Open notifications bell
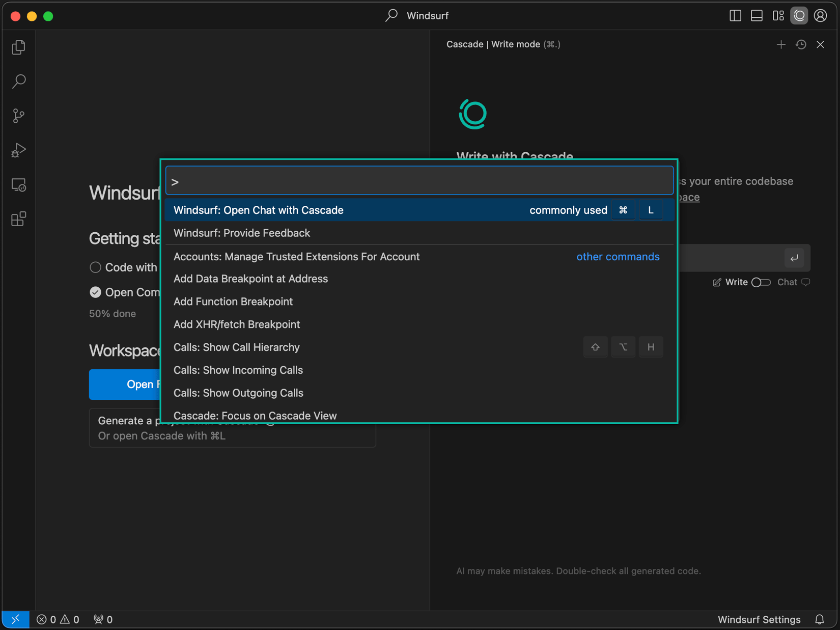This screenshot has width=840, height=630. tap(819, 619)
